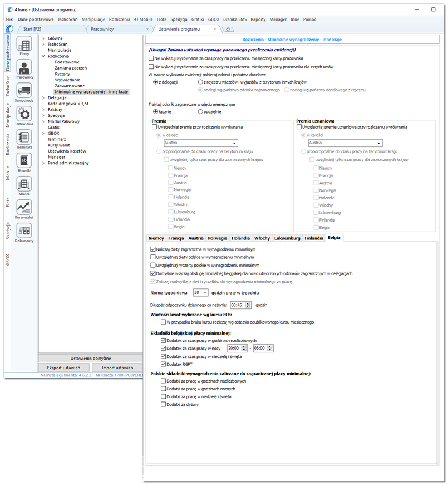The image size is (448, 485).
Task: Expand the Spedycja tree node
Action: pos(43,115)
